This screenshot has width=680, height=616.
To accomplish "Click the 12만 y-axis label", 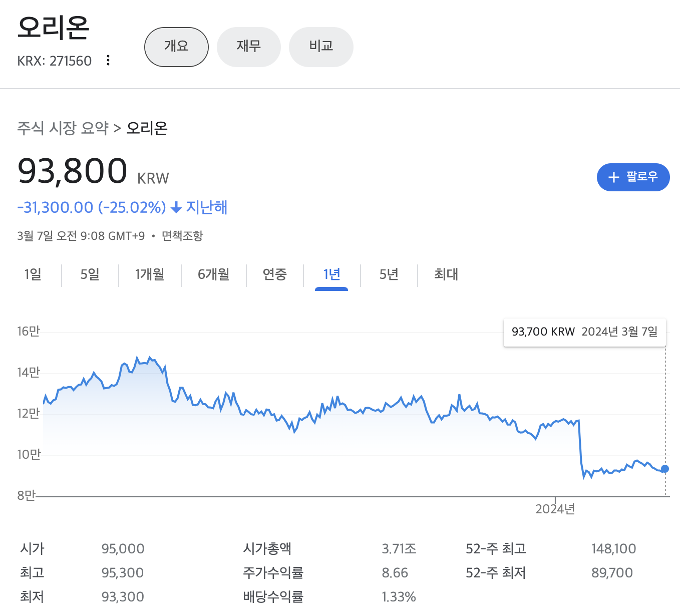I will point(29,414).
